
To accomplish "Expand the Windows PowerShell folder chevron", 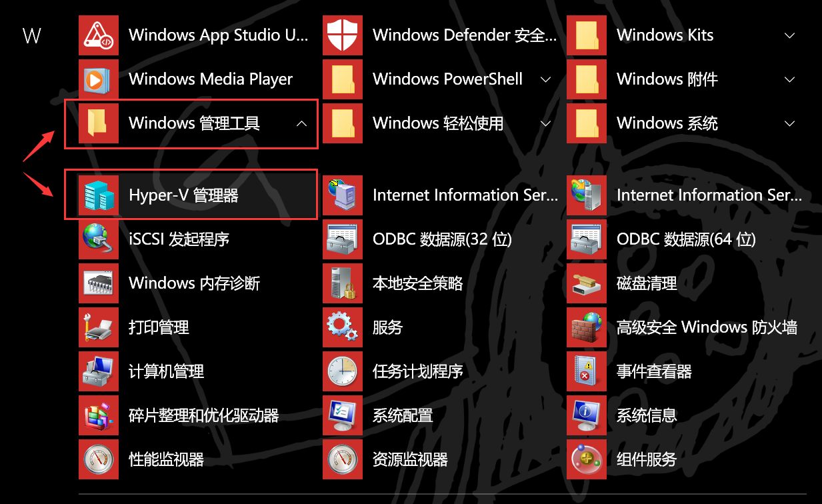I will coord(545,79).
